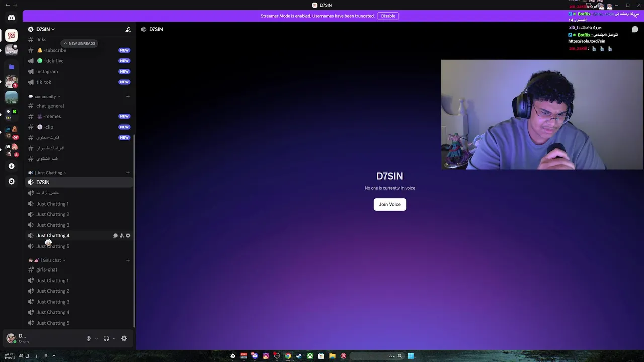644x362 pixels.
Task: Open Microsoft Store from taskbar
Action: (321, 356)
